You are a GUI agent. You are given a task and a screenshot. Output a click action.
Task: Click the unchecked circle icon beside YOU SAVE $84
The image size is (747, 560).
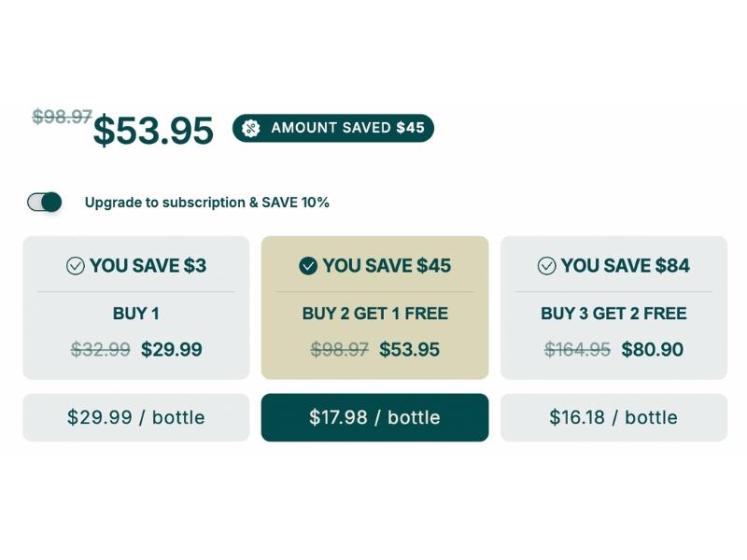[547, 266]
